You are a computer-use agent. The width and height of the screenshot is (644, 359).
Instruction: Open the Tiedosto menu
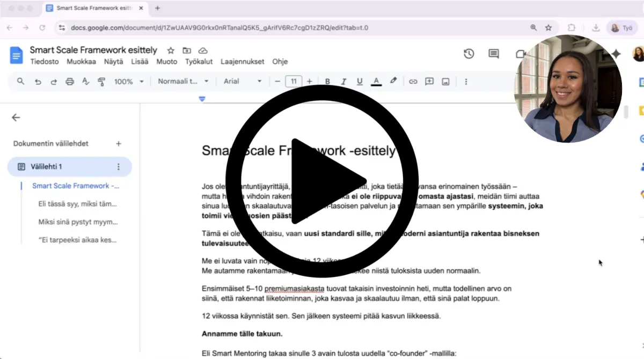click(45, 62)
